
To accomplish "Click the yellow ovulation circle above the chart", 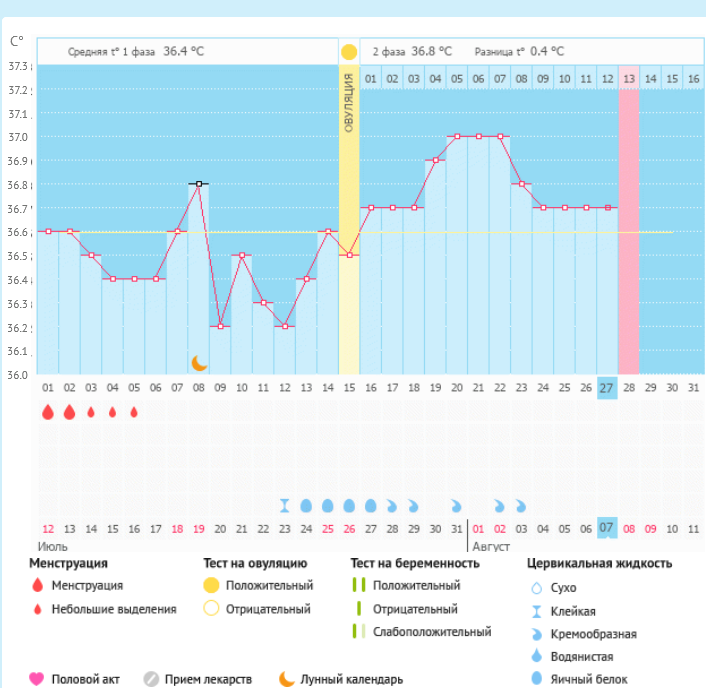I will point(349,52).
